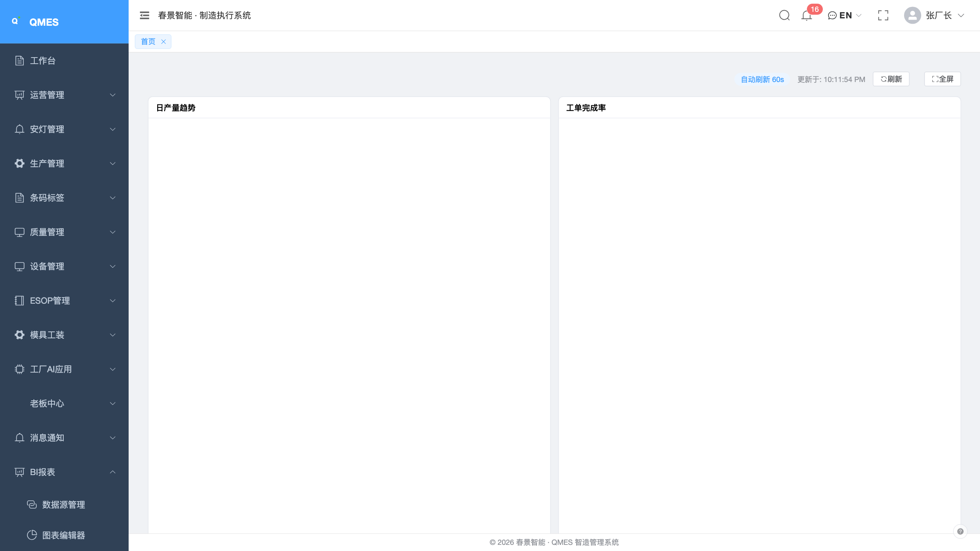Select the 老板中心 menu label

pyautogui.click(x=47, y=403)
